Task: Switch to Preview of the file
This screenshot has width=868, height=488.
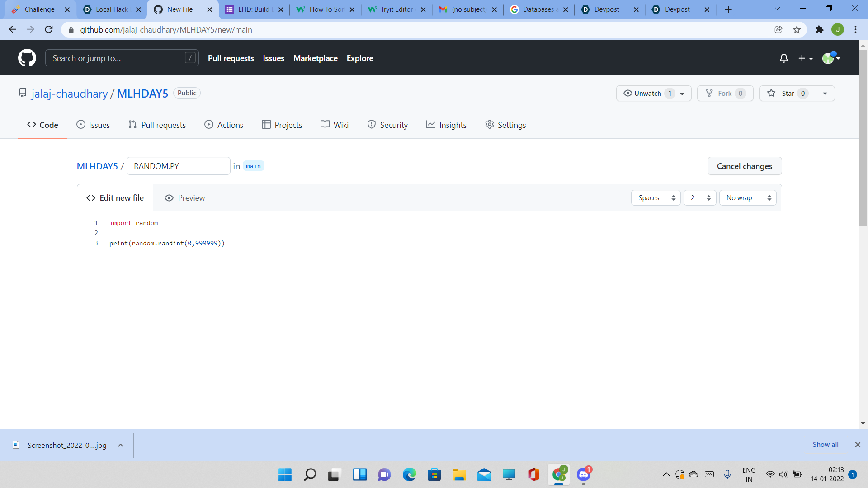Action: (185, 198)
